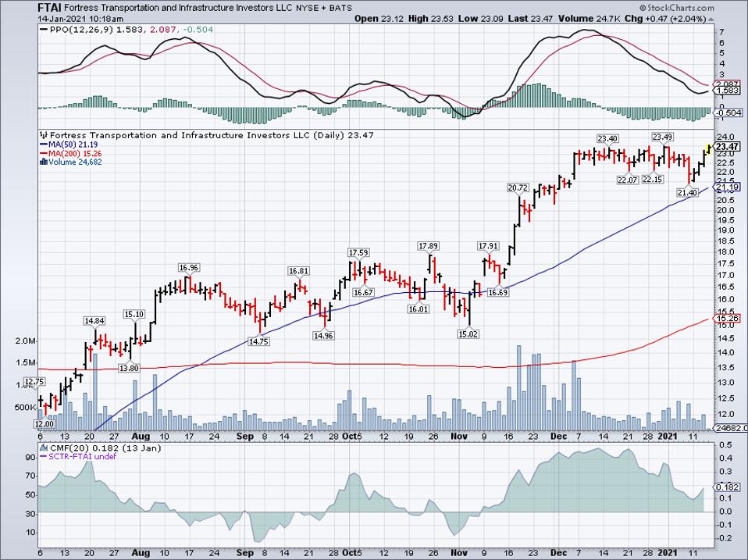Click the 21.19 MA(50) axis tag
This screenshot has height=560, width=748.
pyautogui.click(x=728, y=187)
